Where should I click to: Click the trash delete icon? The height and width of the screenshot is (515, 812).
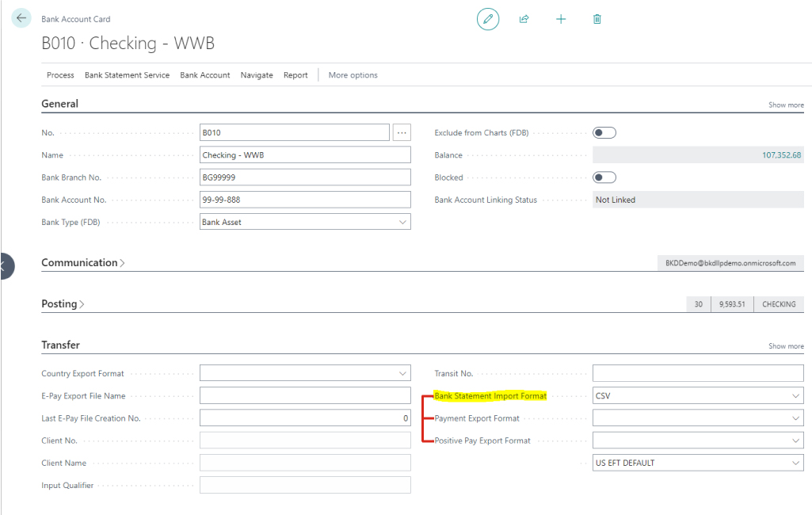tap(597, 19)
